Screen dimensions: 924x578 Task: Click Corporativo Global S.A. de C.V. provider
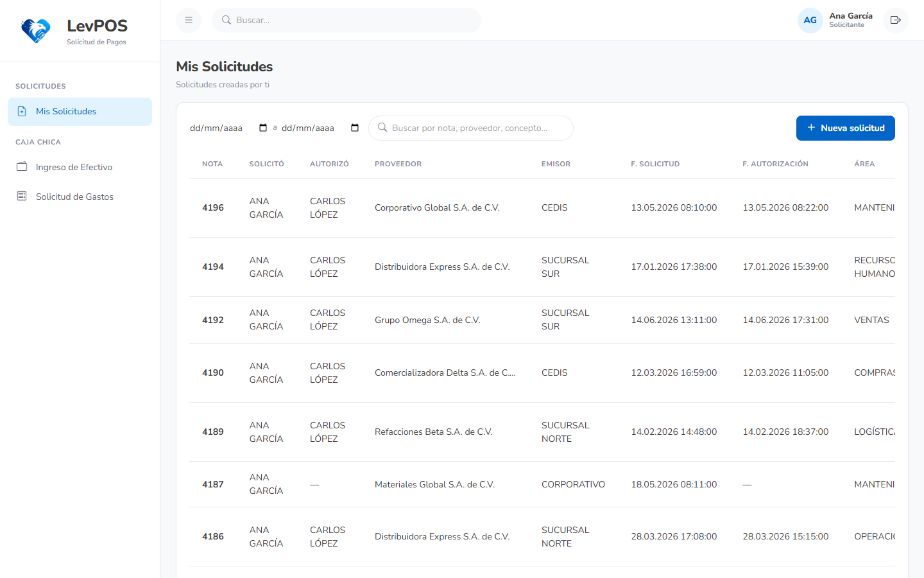point(437,207)
